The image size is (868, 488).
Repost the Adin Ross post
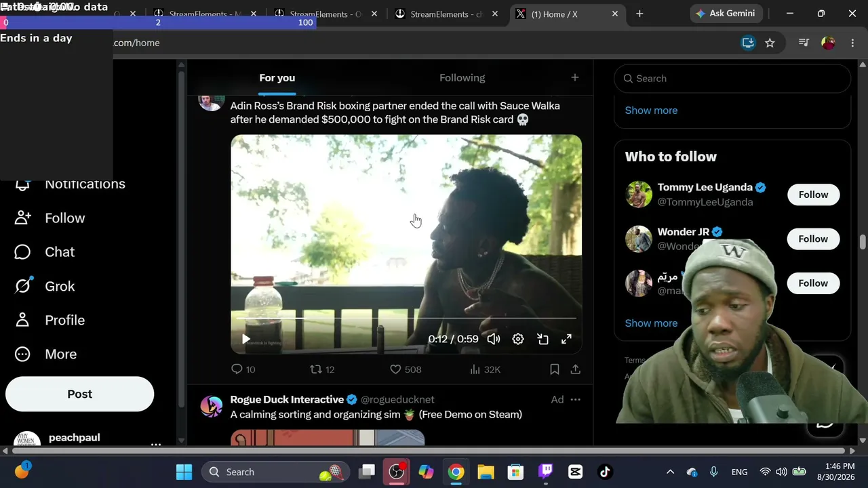coord(322,369)
